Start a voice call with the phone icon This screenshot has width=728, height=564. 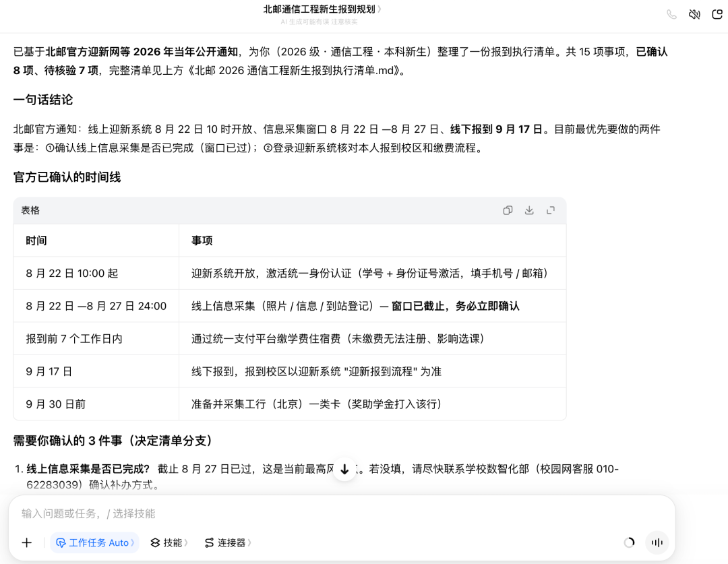pyautogui.click(x=671, y=14)
